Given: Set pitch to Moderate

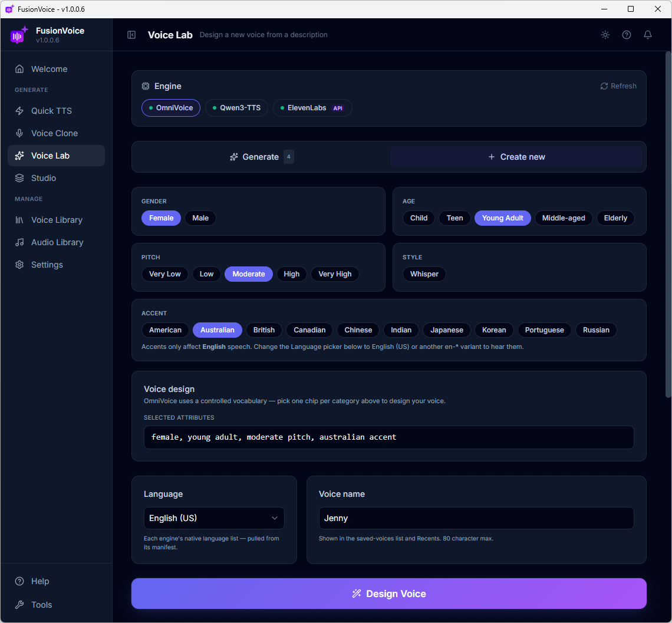Looking at the screenshot, I should [x=249, y=274].
